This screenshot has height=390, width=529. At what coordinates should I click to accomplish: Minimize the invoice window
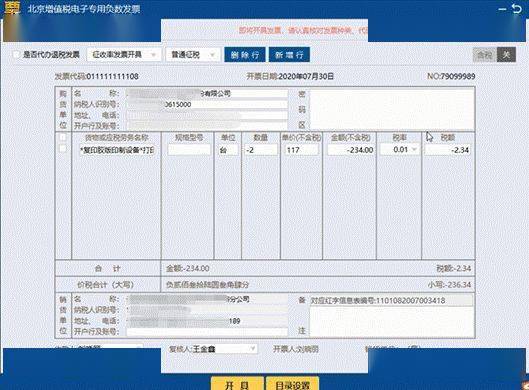tap(502, 9)
